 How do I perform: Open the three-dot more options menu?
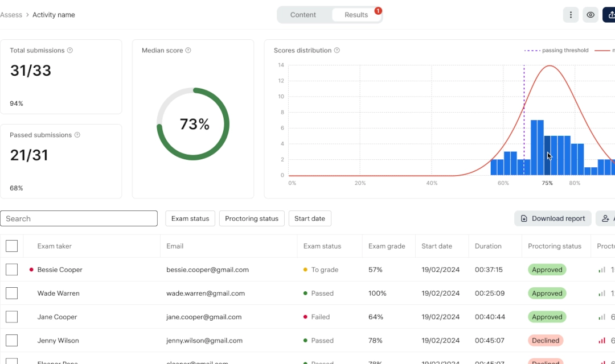pyautogui.click(x=571, y=15)
